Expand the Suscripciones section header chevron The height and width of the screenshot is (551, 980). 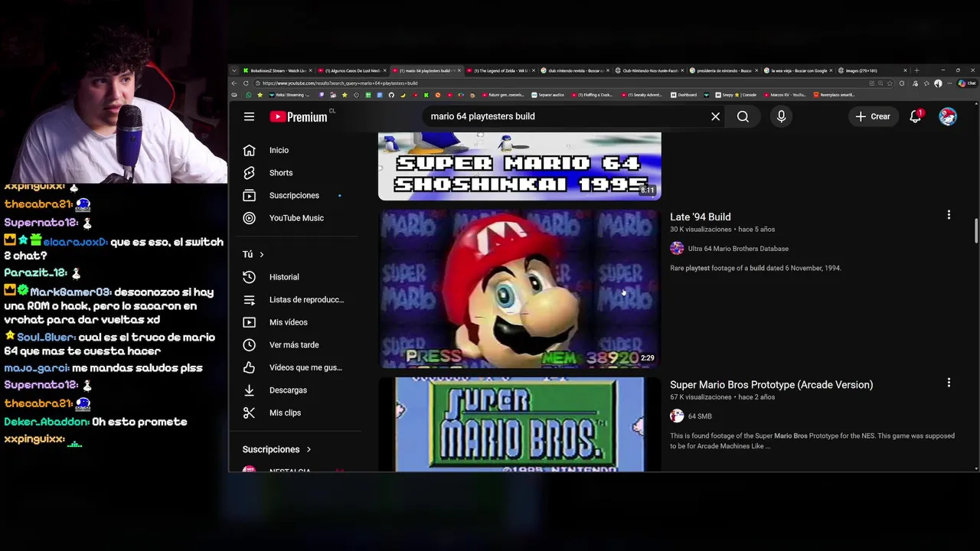[309, 449]
